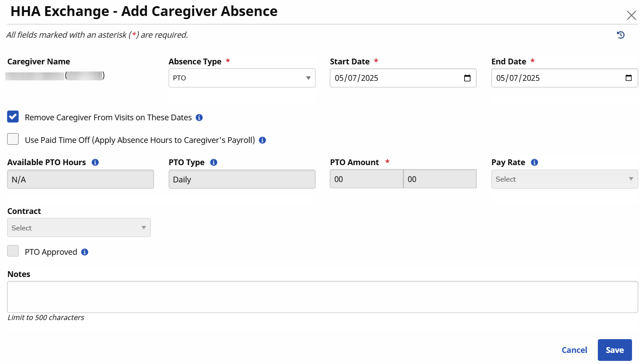The height and width of the screenshot is (364, 640).
Task: Click the PTO Type info icon
Action: (x=213, y=162)
